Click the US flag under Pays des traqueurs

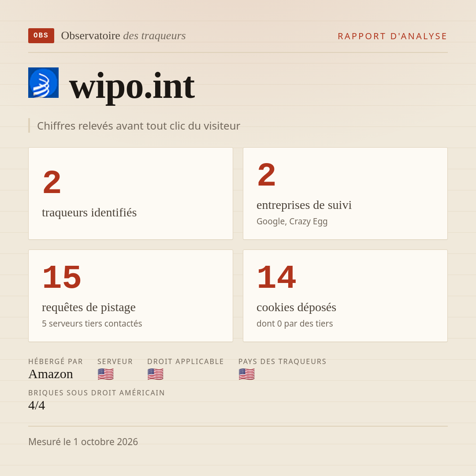(246, 374)
